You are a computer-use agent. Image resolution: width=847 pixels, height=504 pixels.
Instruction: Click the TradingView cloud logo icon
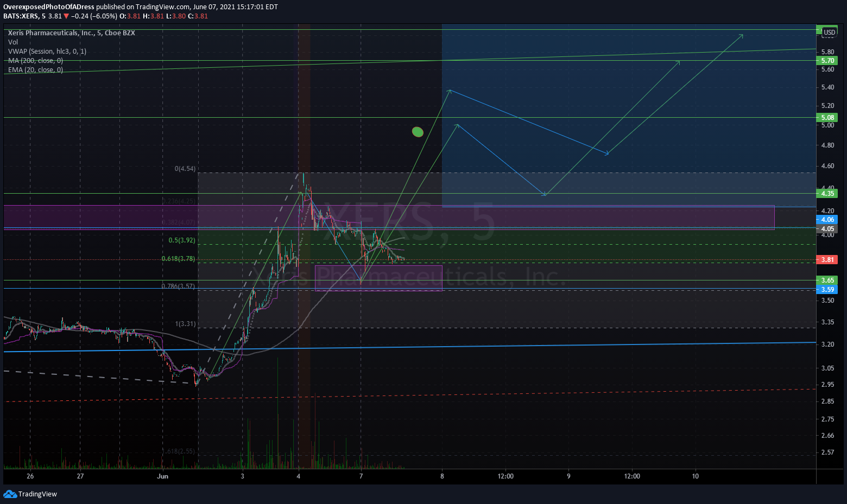click(x=10, y=494)
